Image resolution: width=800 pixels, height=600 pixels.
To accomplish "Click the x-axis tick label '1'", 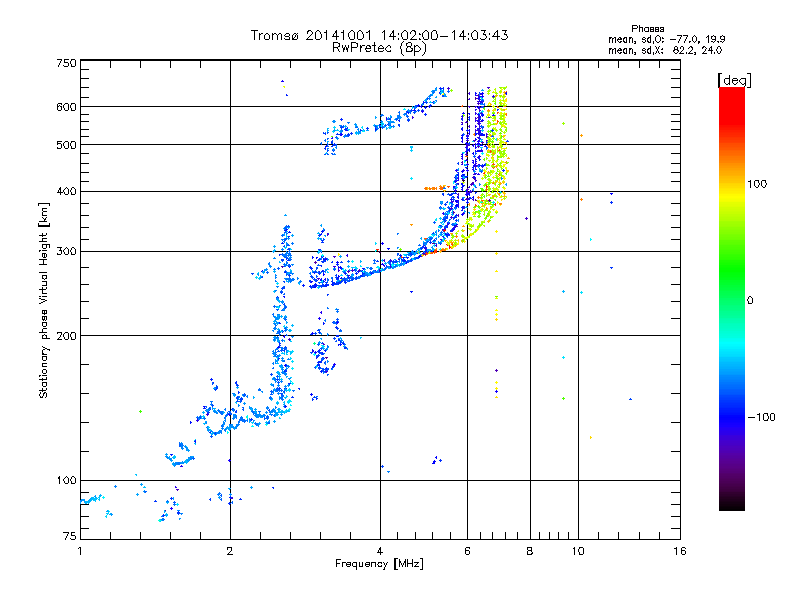I will tap(80, 551).
